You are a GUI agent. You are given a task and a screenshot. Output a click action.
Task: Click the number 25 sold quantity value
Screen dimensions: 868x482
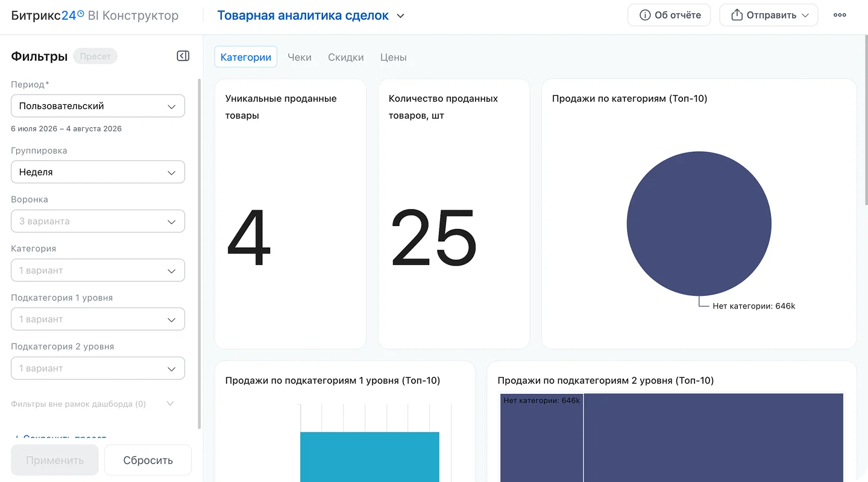coord(434,238)
